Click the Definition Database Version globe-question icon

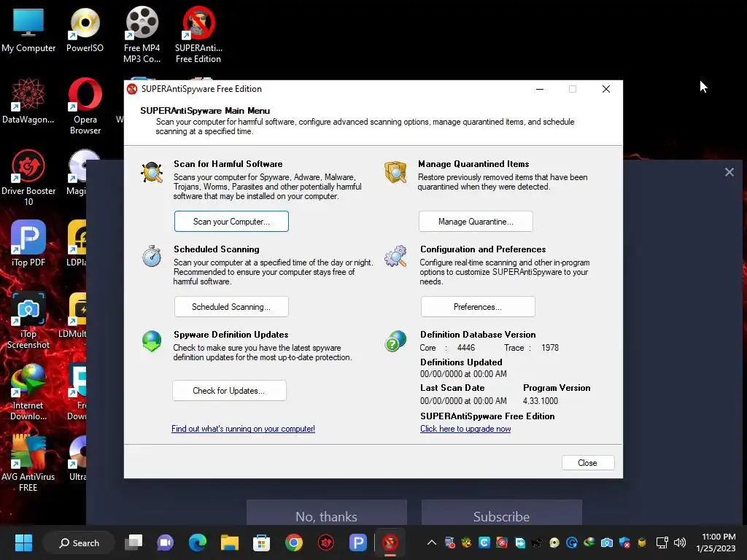coord(396,341)
